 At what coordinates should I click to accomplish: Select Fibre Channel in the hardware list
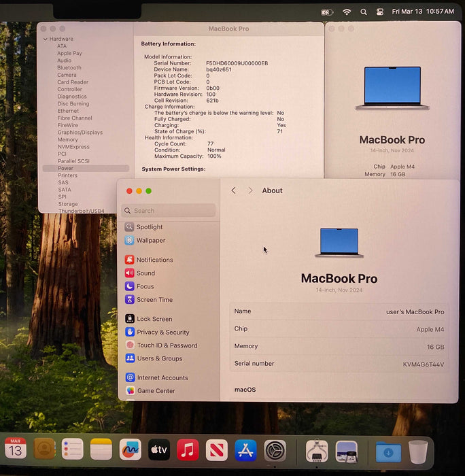[75, 118]
